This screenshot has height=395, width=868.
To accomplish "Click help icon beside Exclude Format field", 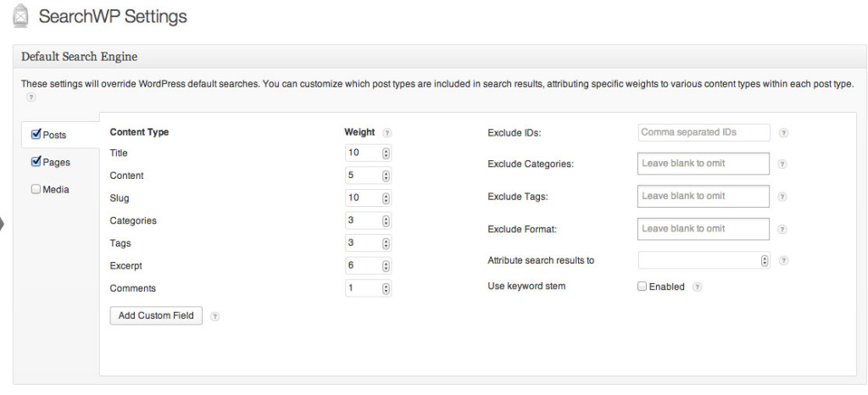I will tap(782, 229).
